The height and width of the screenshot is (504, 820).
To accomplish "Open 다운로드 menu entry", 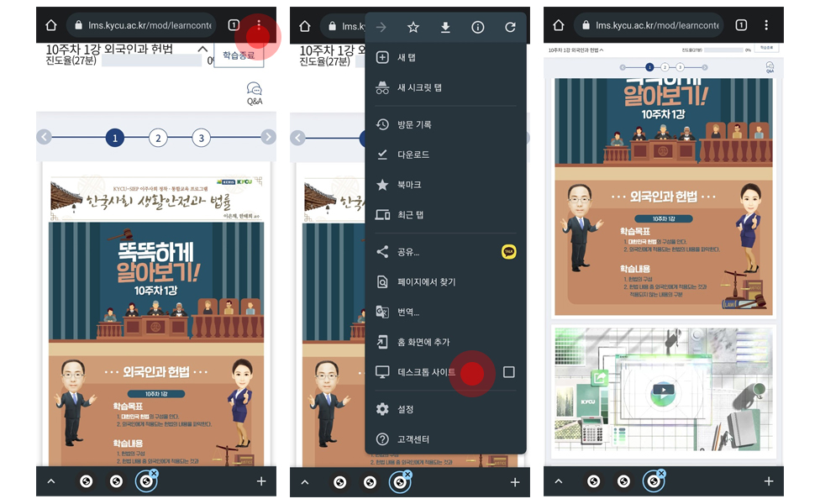I will pyautogui.click(x=445, y=155).
